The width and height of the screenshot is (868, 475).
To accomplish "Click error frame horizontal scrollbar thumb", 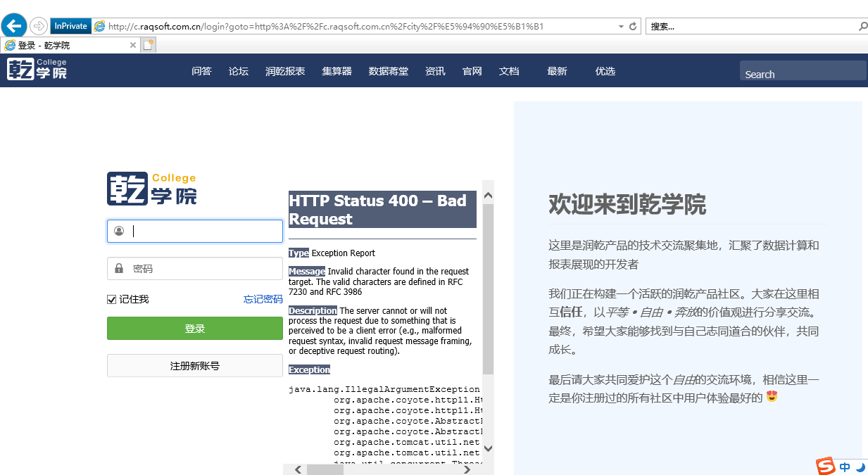I will click(325, 469).
